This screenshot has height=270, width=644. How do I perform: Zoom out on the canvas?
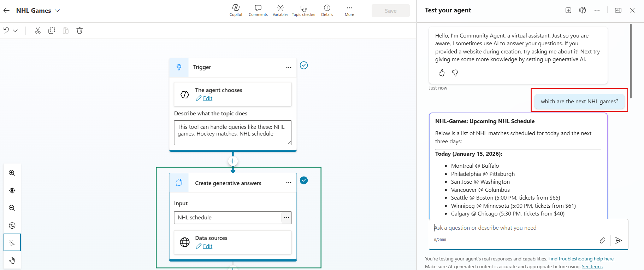pyautogui.click(x=12, y=208)
